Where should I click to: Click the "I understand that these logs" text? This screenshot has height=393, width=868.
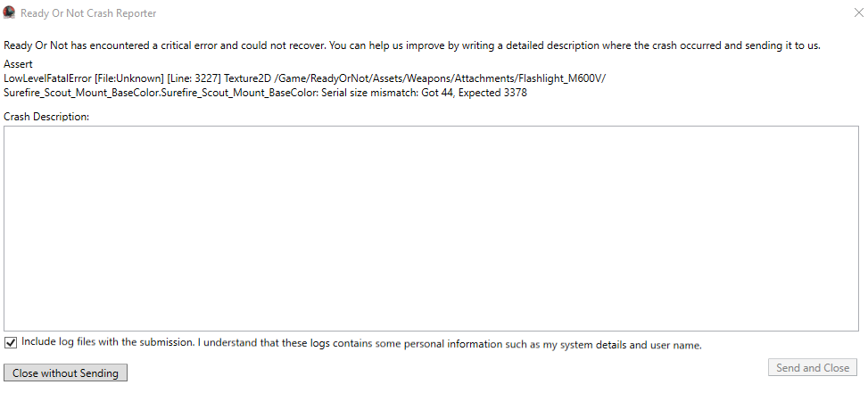[263, 343]
